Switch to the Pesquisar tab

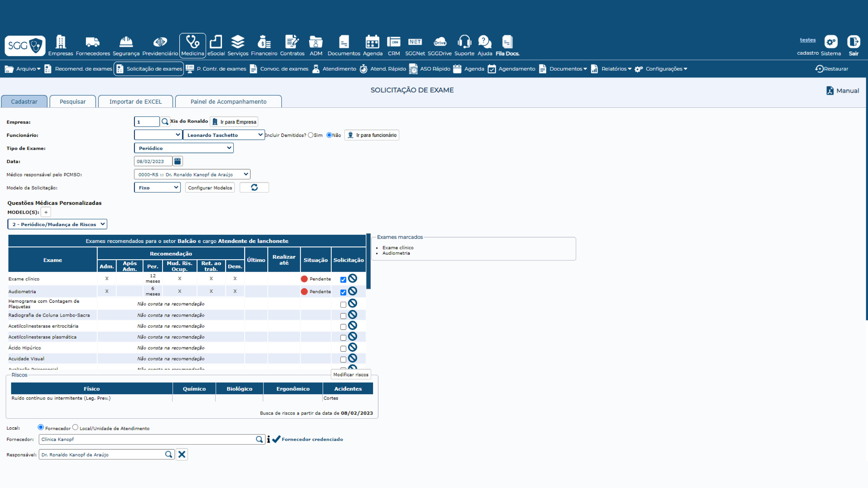pyautogui.click(x=73, y=101)
